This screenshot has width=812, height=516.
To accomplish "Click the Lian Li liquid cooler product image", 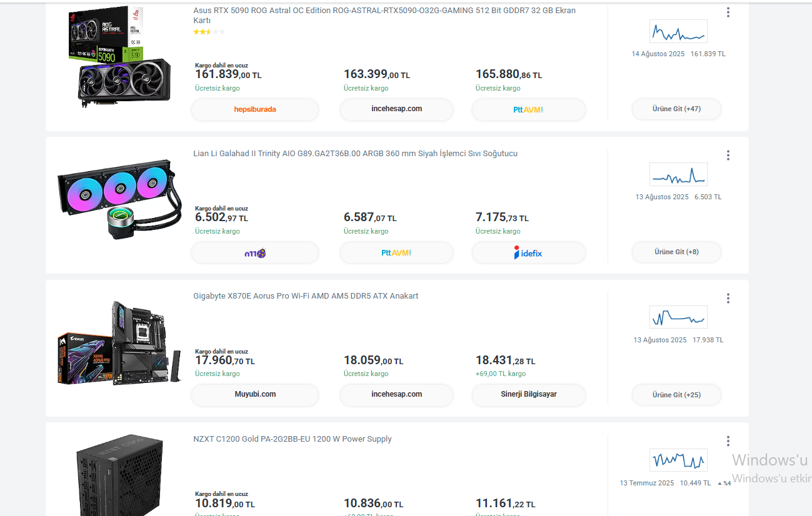I will click(x=119, y=199).
